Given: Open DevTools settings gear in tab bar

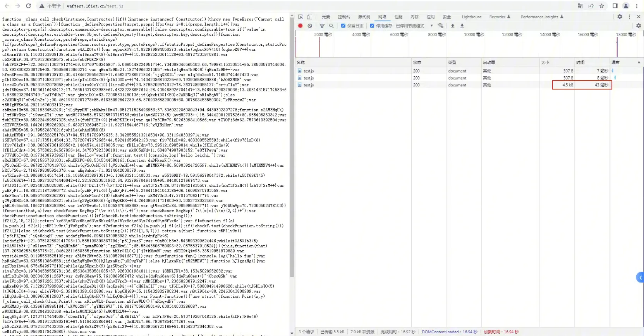Looking at the screenshot, I should coord(620,17).
